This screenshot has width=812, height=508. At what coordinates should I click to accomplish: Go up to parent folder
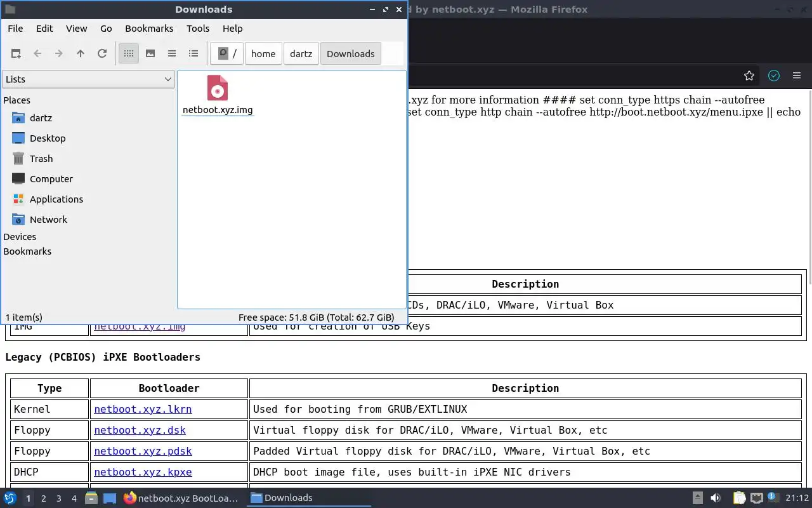pos(81,54)
